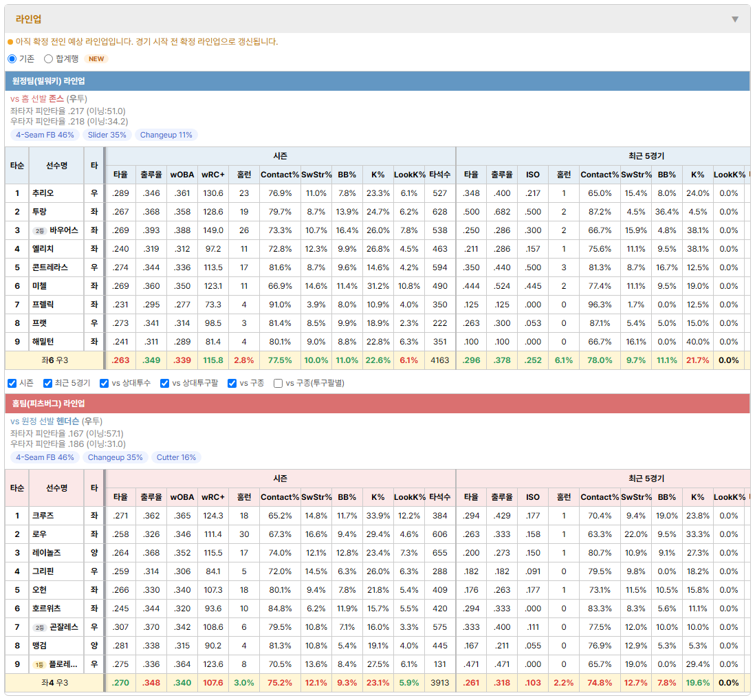755x700 pixels.
Task: Click 4-Seam FB 46% tag under 존스
Action: click(x=45, y=135)
